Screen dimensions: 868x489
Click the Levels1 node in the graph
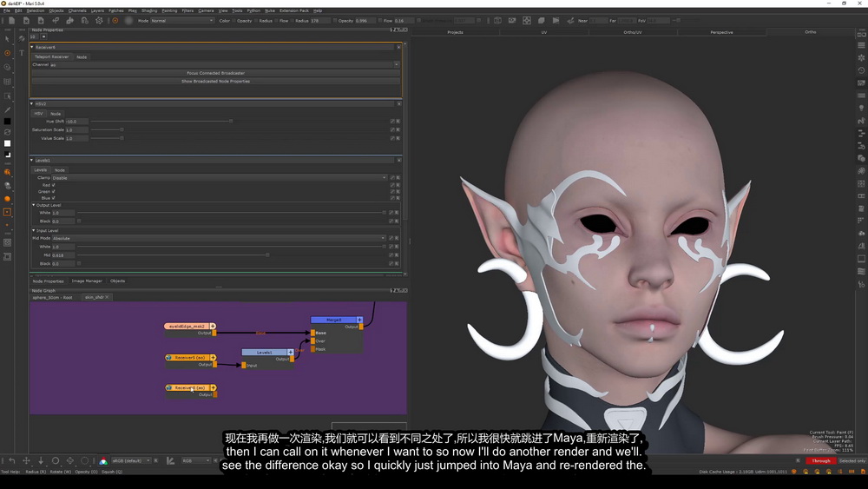(265, 353)
